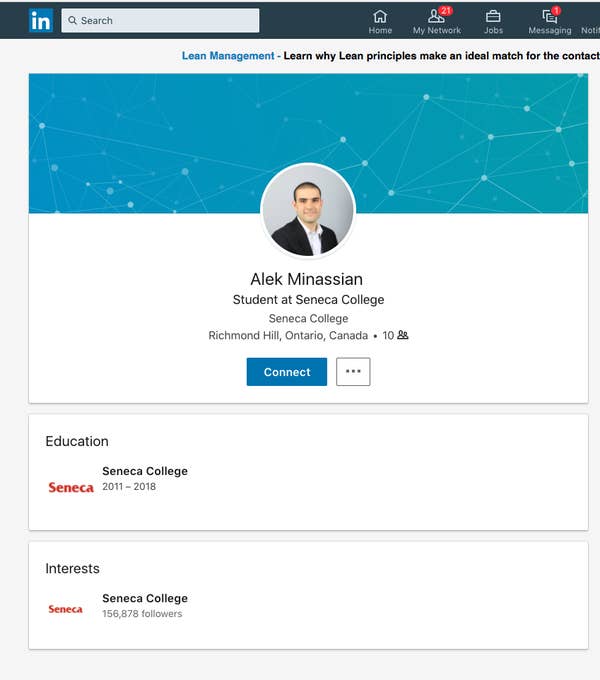This screenshot has height=680, width=600.
Task: Open Seneca College link under Interests
Action: point(145,598)
